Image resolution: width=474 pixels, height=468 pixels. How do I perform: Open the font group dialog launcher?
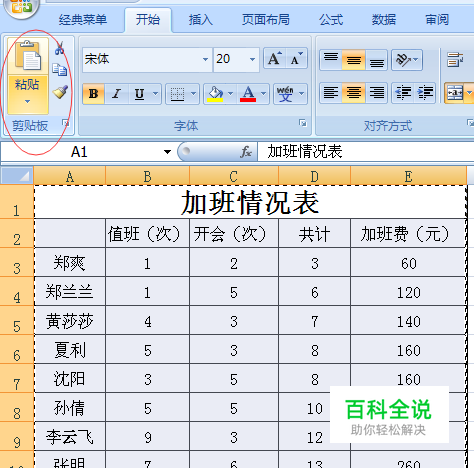pos(303,123)
